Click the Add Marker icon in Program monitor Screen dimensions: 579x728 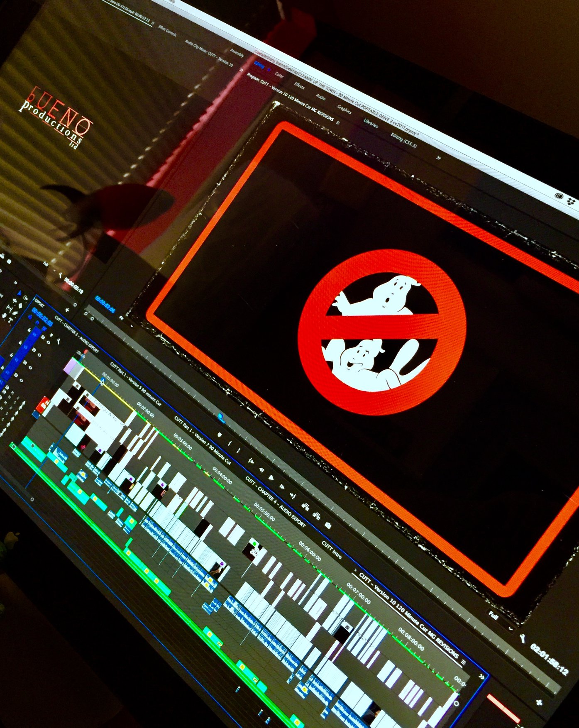pyautogui.click(x=220, y=435)
